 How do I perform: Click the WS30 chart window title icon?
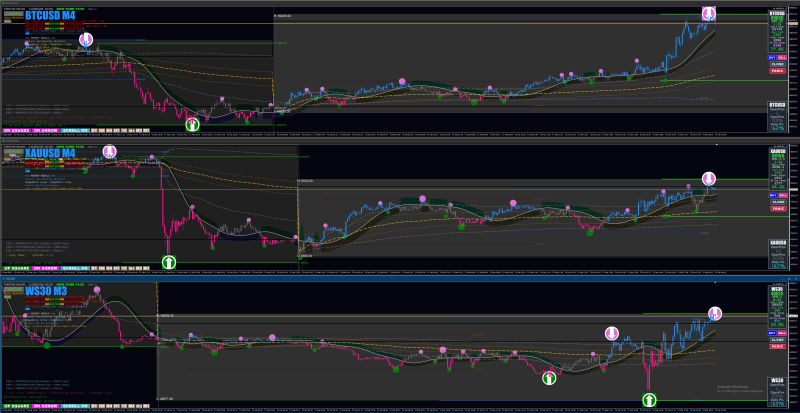point(4,279)
